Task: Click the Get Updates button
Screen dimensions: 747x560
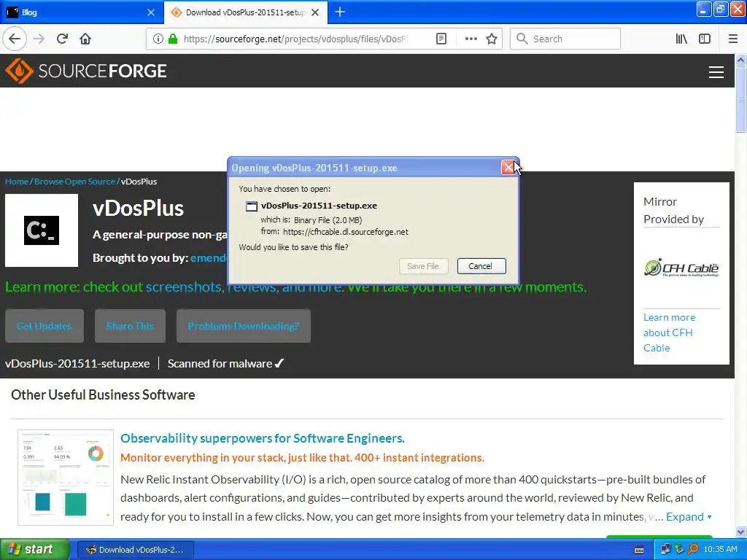Action: click(44, 326)
